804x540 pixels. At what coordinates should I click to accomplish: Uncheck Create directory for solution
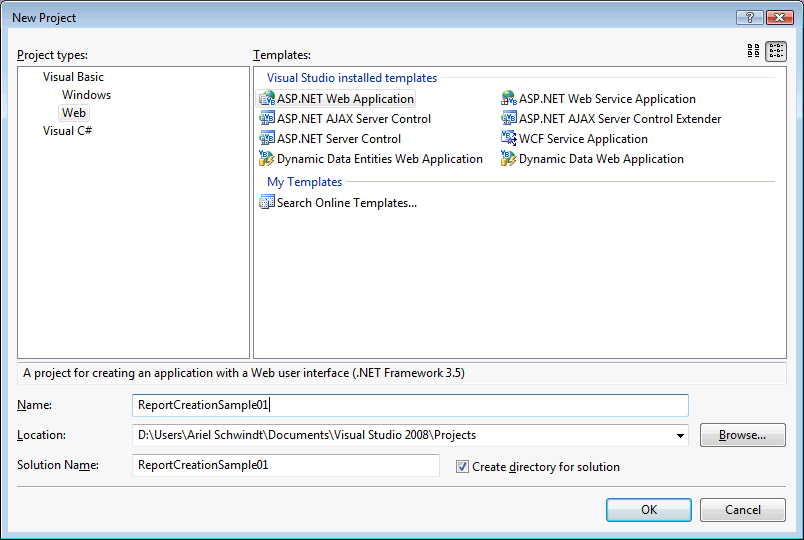[462, 466]
